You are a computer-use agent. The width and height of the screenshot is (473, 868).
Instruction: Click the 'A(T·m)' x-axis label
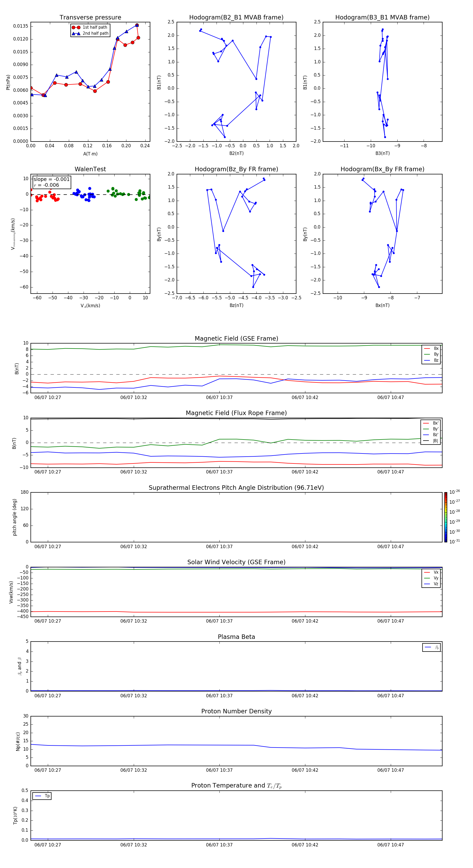(90, 154)
